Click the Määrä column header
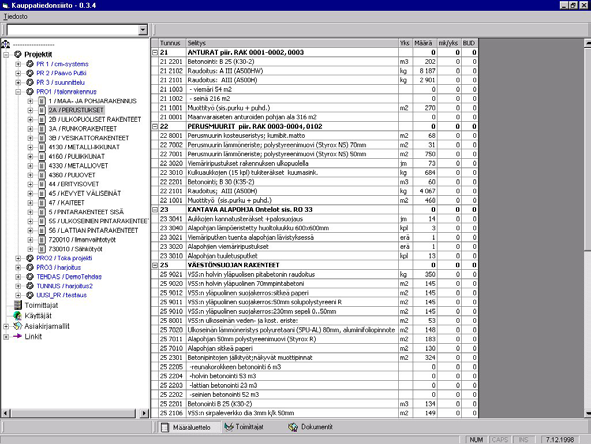591x444 pixels. coord(424,43)
